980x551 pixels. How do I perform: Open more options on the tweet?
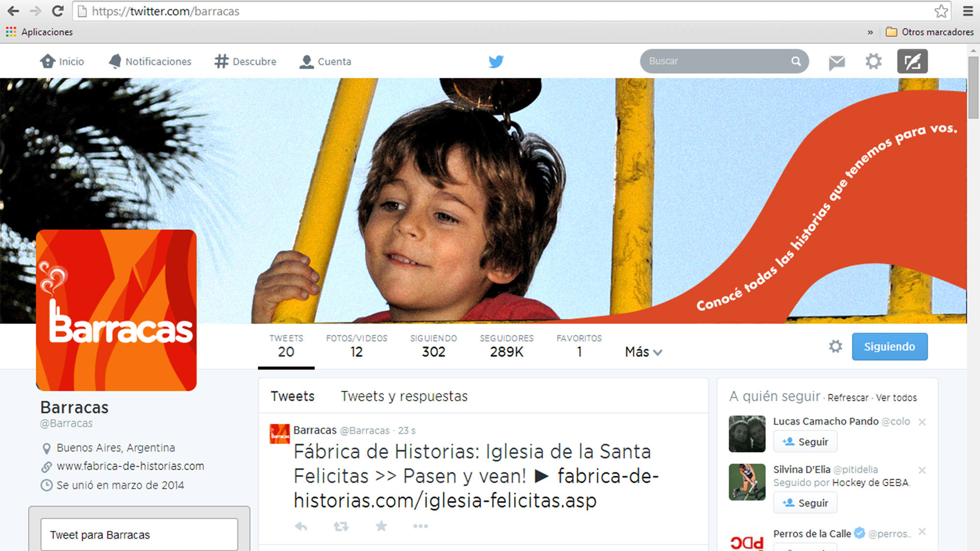tap(420, 527)
